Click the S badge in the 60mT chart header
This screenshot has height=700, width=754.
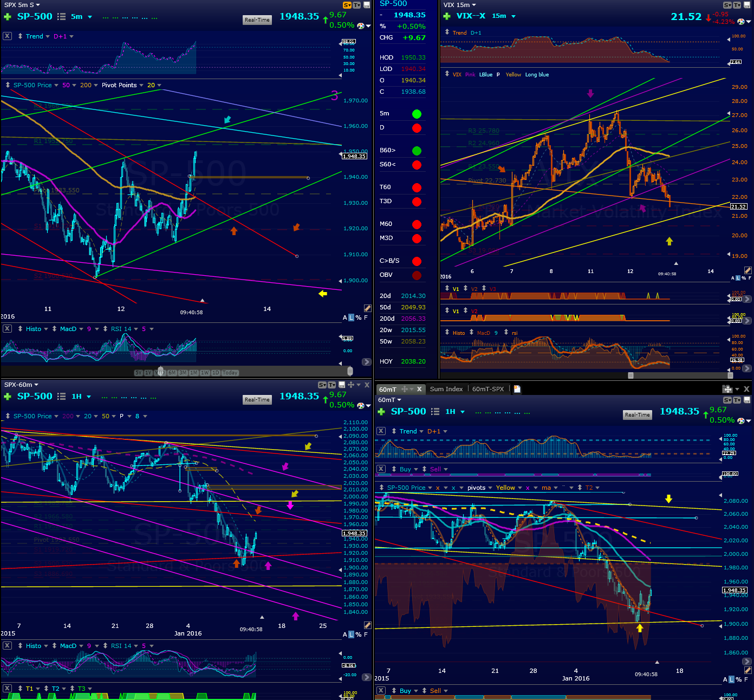click(x=727, y=400)
